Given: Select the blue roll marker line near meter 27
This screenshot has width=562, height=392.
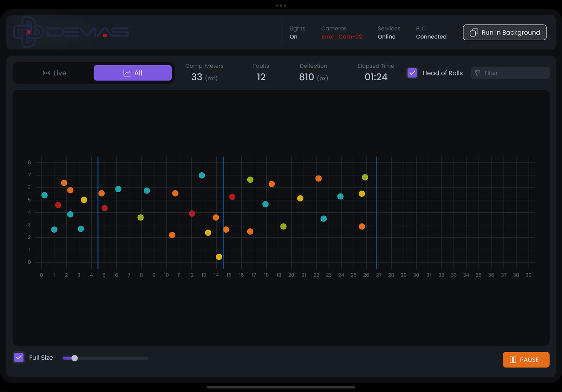Looking at the screenshot, I should pyautogui.click(x=376, y=211).
